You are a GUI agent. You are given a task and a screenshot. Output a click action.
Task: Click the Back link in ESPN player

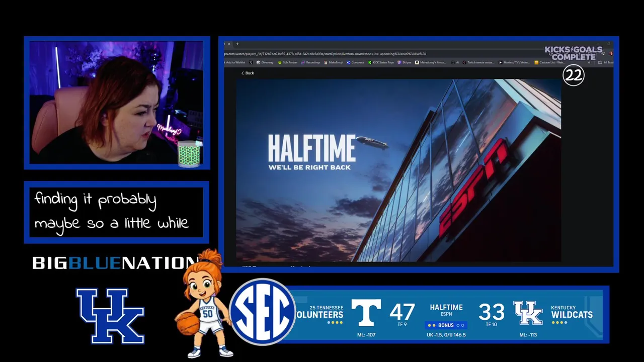pos(247,73)
